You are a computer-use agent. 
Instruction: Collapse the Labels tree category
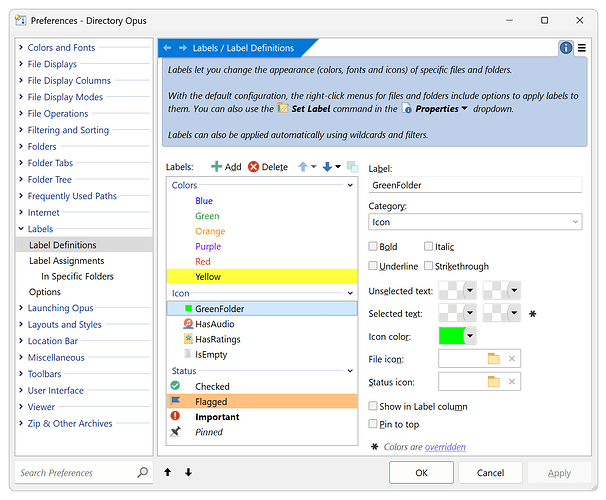click(x=21, y=228)
